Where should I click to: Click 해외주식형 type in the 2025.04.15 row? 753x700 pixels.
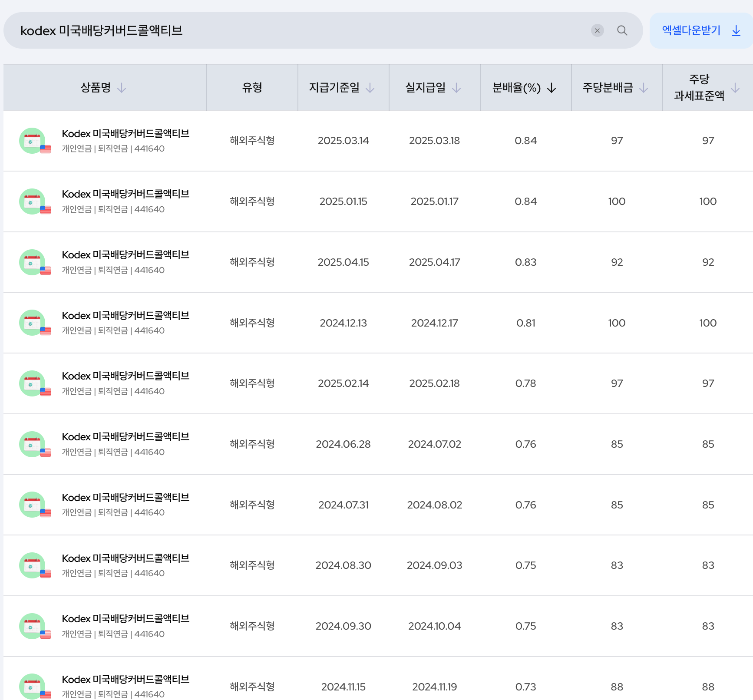pyautogui.click(x=252, y=262)
